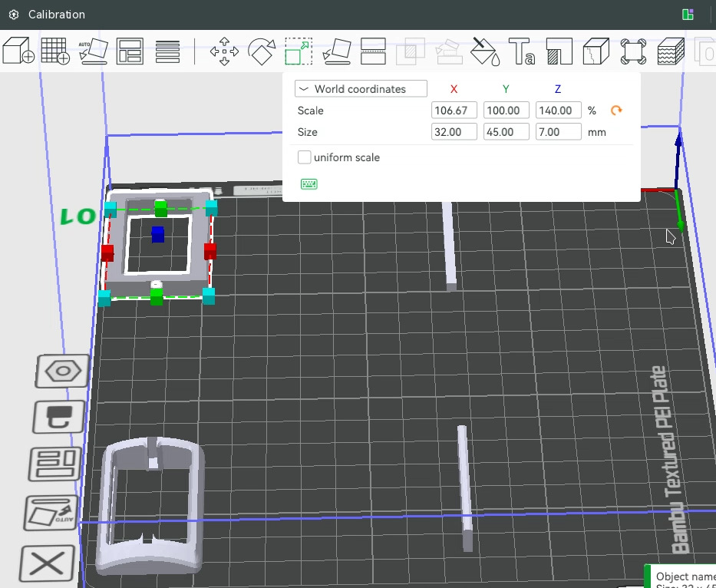Image resolution: width=716 pixels, height=588 pixels.
Task: Reset scale with orange arrow icon
Action: 615,111
